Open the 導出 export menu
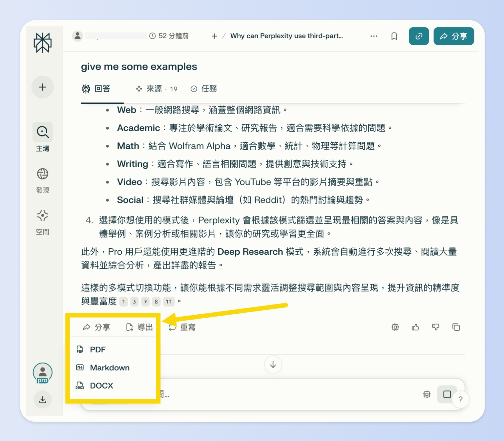 coord(139,327)
